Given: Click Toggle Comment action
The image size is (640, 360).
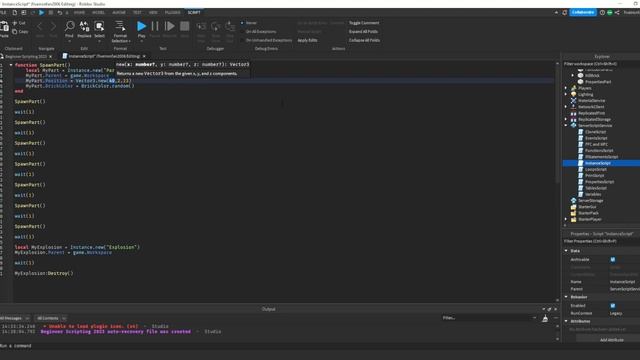Looking at the screenshot, I should point(364,23).
